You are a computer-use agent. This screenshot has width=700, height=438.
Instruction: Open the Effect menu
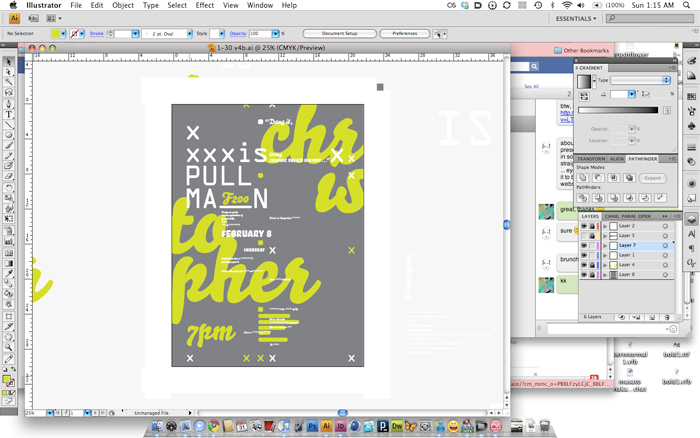click(x=204, y=5)
